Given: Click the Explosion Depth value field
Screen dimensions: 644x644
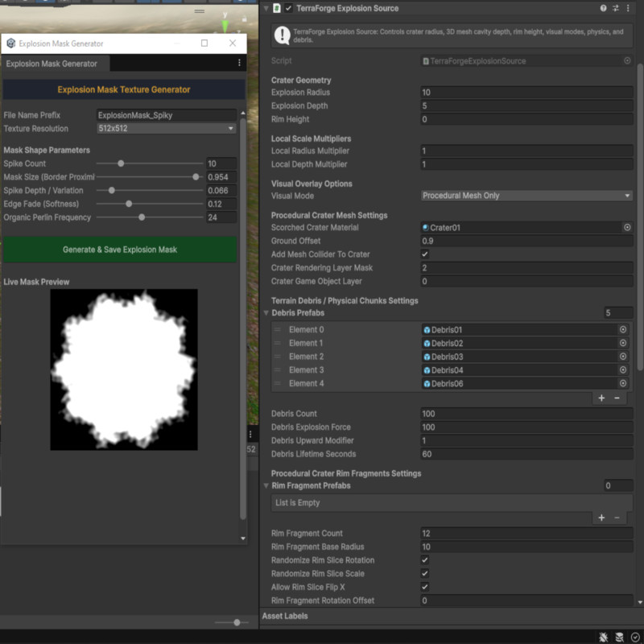Looking at the screenshot, I should click(x=526, y=106).
